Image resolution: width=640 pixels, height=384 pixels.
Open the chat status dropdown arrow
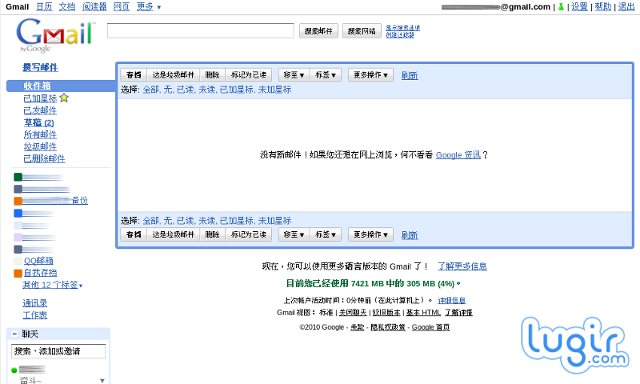pyautogui.click(x=102, y=380)
